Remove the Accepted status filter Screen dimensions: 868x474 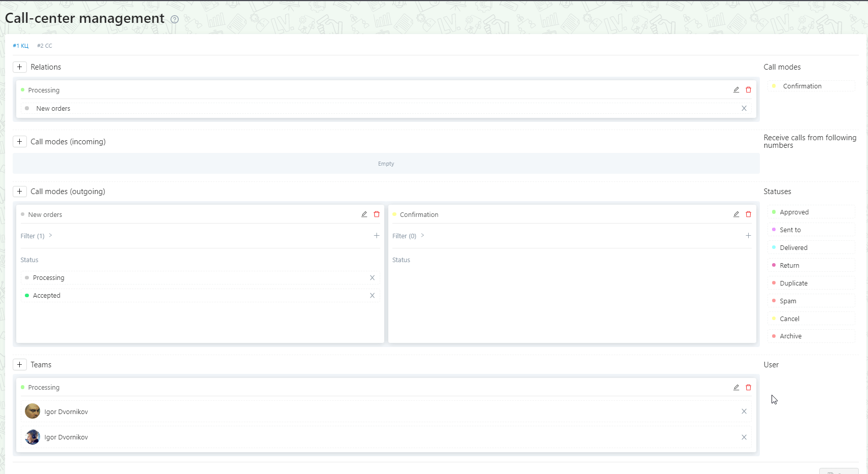(372, 295)
